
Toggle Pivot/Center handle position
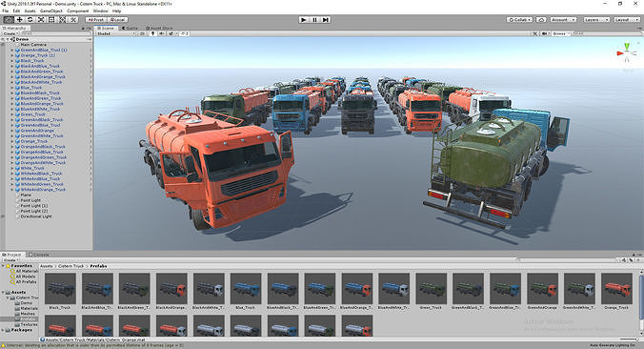[96, 19]
